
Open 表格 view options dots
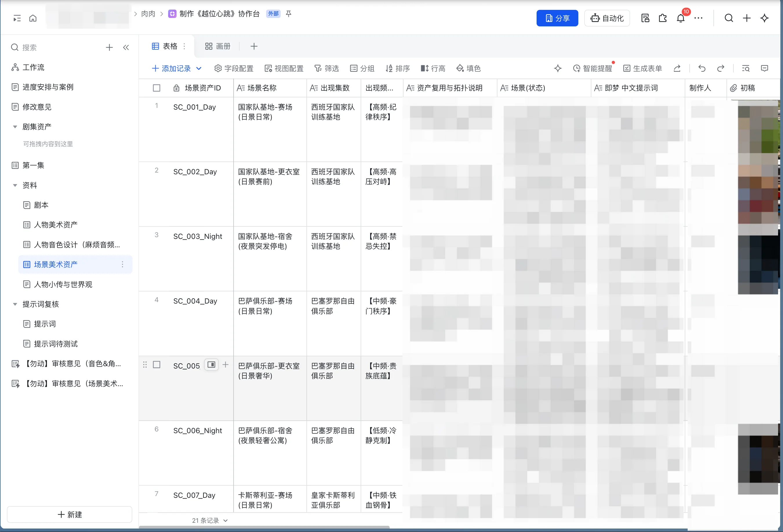[x=184, y=46]
